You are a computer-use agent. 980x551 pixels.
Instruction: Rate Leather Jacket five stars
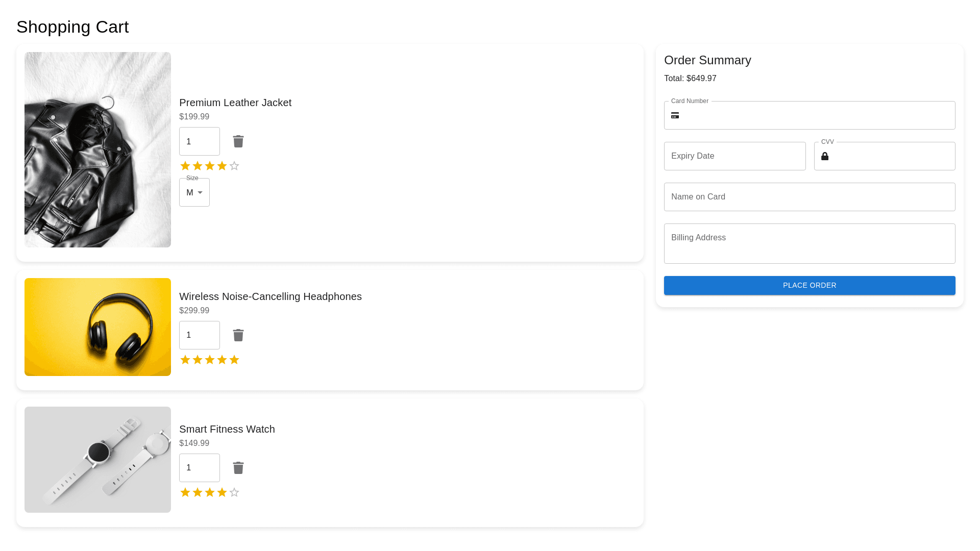[234, 166]
